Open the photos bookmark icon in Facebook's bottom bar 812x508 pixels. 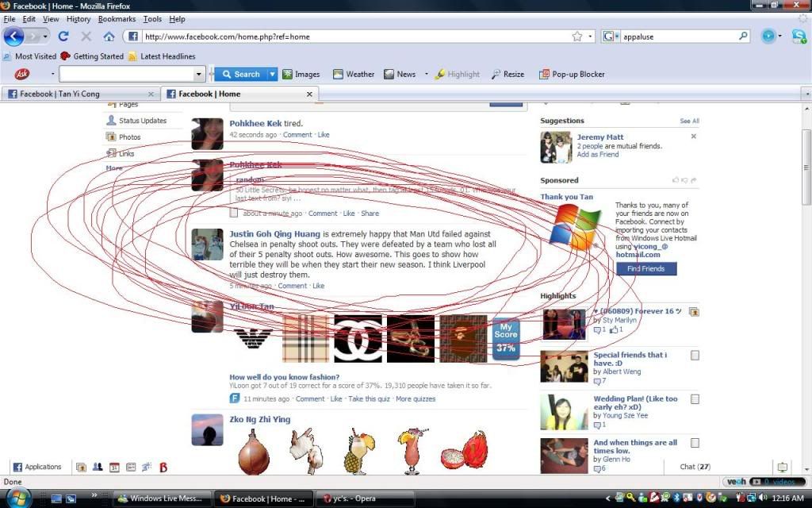[x=81, y=467]
